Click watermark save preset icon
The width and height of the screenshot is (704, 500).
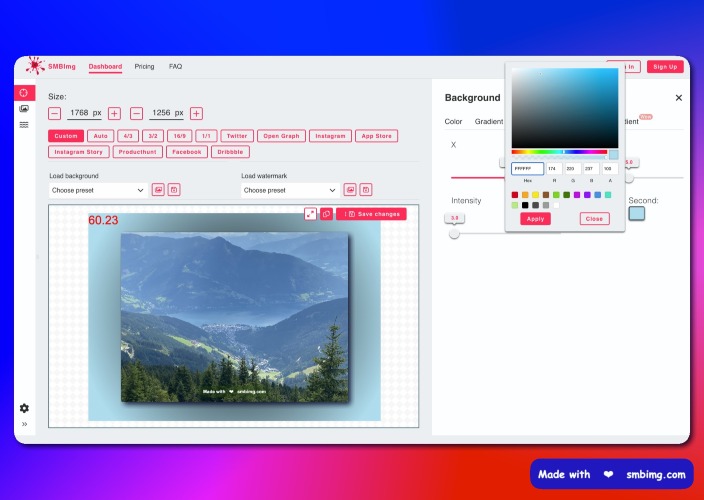click(x=366, y=190)
